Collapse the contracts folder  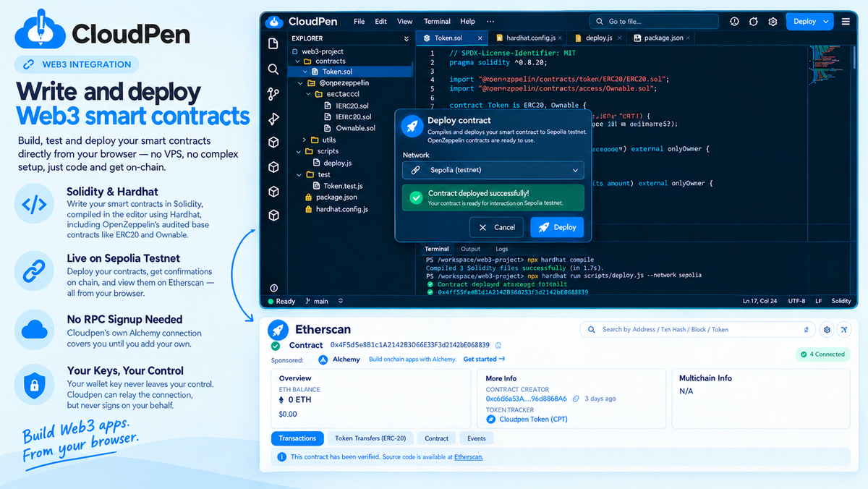[299, 61]
